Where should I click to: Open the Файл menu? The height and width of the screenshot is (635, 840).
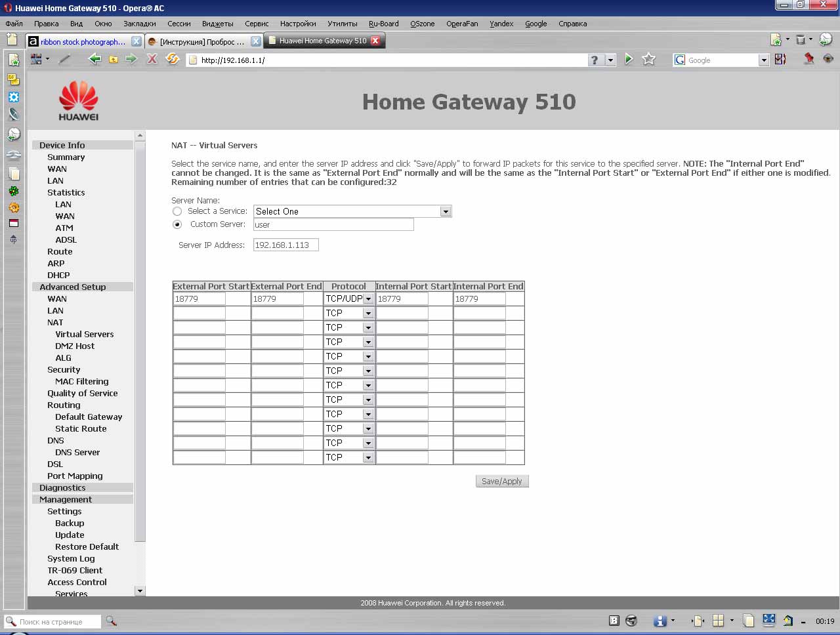[x=14, y=24]
